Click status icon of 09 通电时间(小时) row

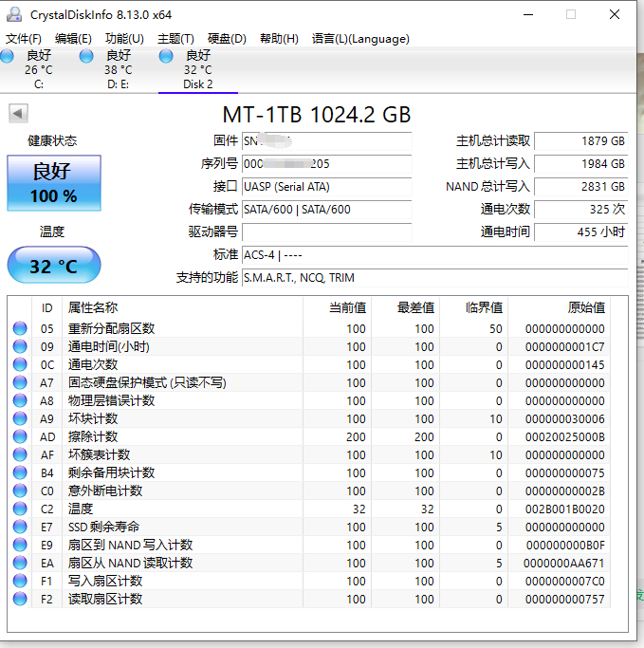(20, 346)
